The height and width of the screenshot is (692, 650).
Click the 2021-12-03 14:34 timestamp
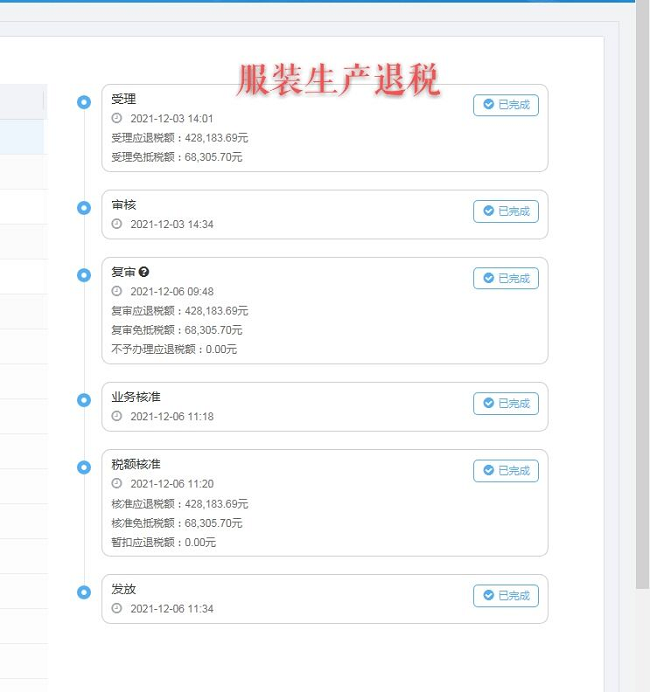click(x=172, y=224)
